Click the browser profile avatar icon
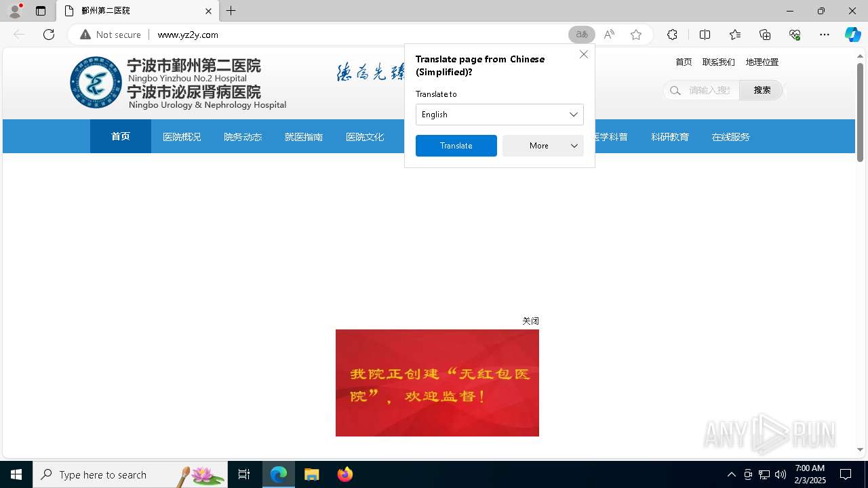This screenshot has width=868, height=488. coord(15,11)
